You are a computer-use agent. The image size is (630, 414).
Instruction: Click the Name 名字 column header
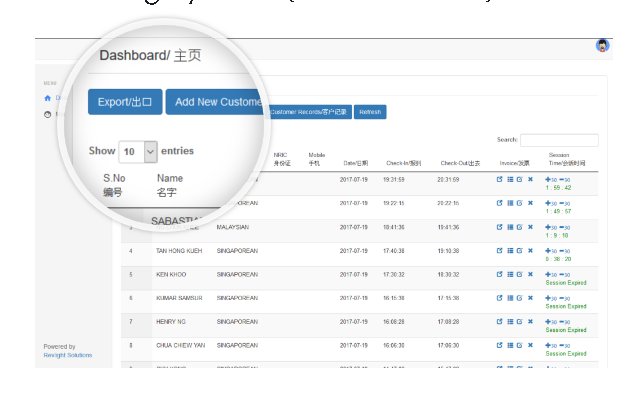point(170,185)
